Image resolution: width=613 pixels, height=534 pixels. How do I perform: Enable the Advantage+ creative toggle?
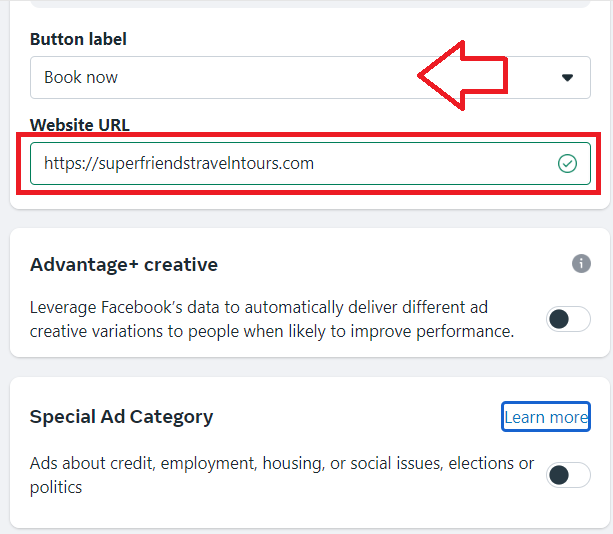568,319
